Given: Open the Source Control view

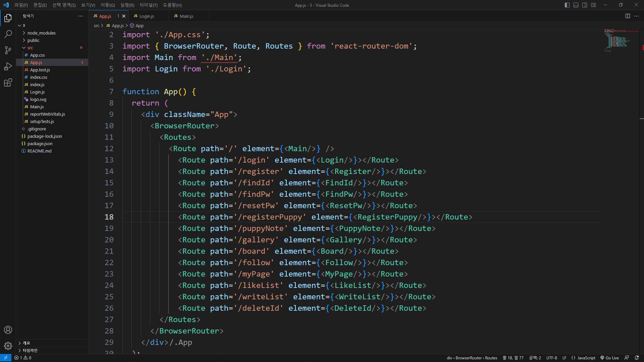Looking at the screenshot, I should pos(8,50).
